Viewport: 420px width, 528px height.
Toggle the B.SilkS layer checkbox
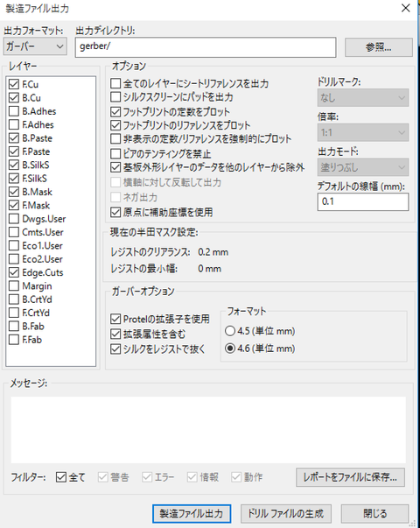(14, 165)
